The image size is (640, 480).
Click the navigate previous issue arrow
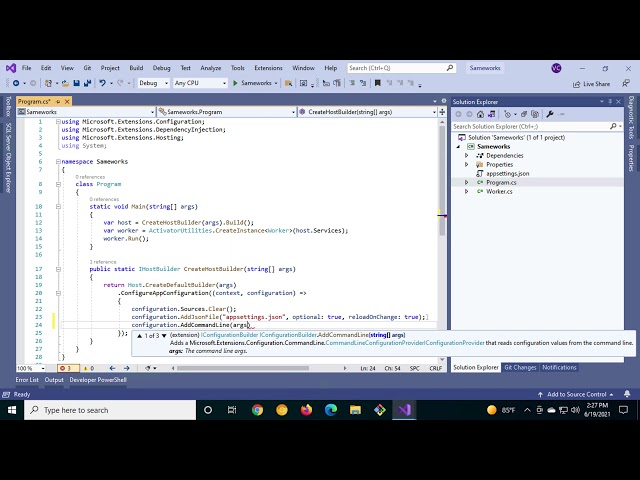112,368
